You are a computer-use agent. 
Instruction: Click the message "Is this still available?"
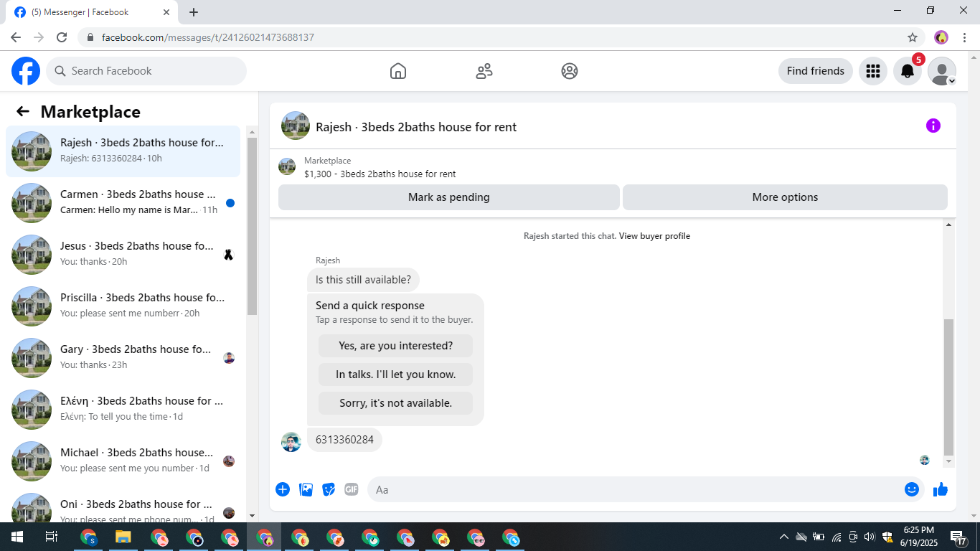363,280
